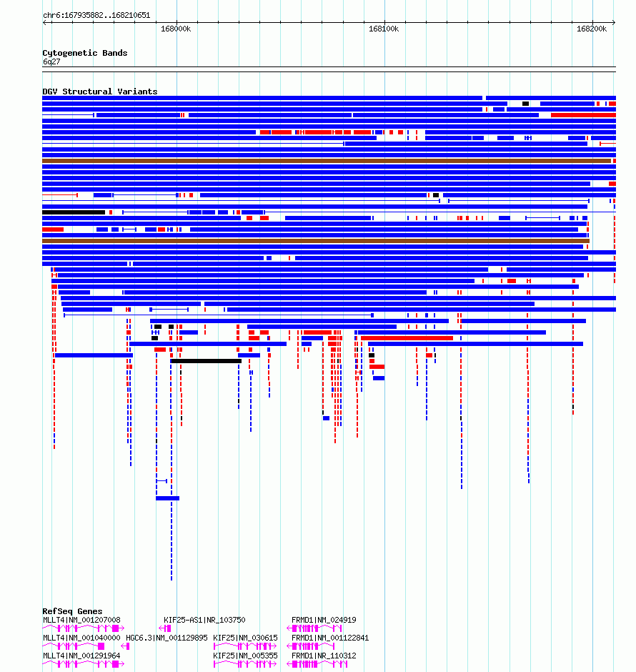Click the 168100k scale label
Image resolution: width=636 pixels, height=672 pixels.
click(x=384, y=29)
